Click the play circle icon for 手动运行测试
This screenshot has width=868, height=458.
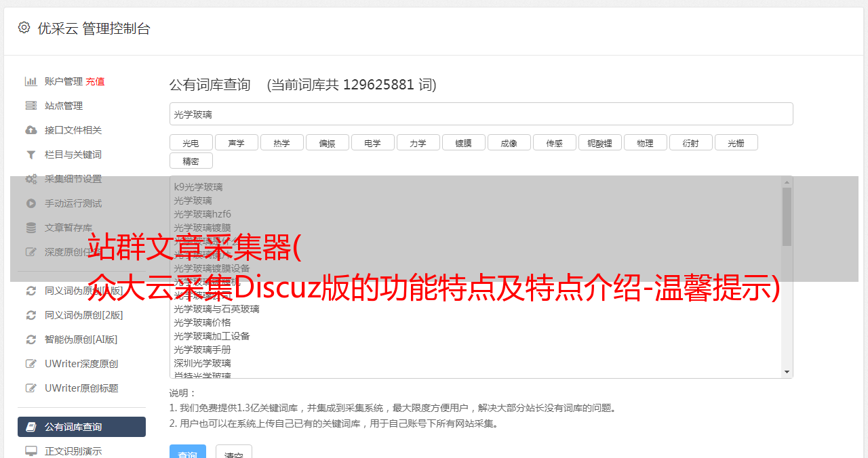(31, 203)
